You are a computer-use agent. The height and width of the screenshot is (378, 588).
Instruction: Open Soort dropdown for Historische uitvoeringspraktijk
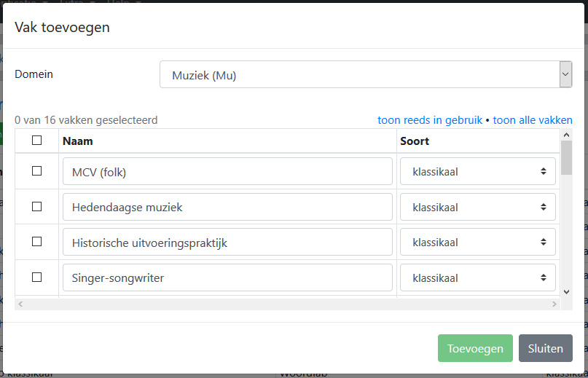point(478,243)
